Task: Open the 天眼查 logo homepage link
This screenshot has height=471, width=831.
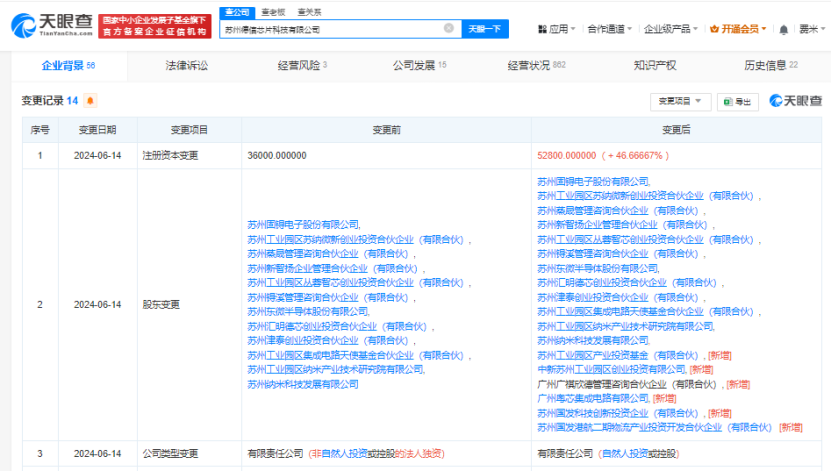Action: (x=52, y=25)
